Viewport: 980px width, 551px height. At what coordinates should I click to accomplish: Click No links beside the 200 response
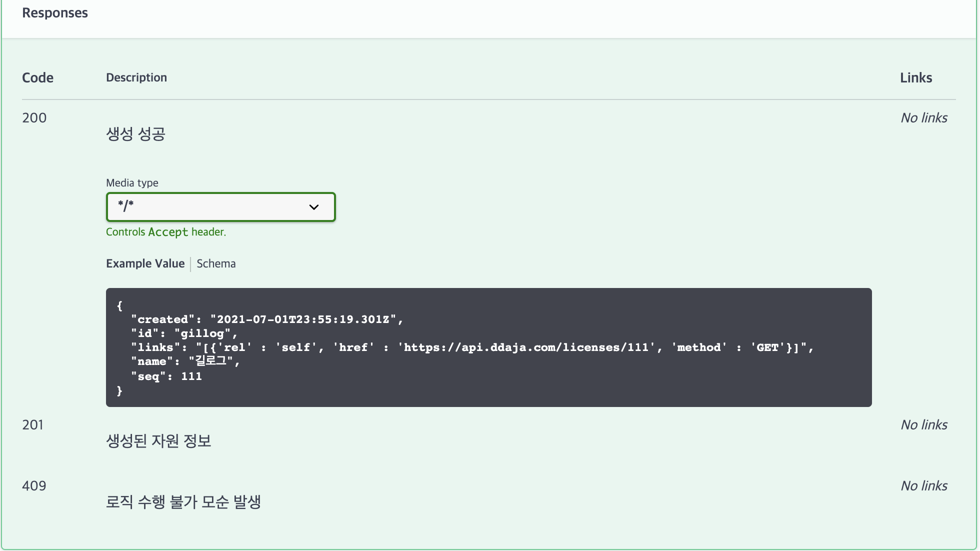tap(923, 117)
